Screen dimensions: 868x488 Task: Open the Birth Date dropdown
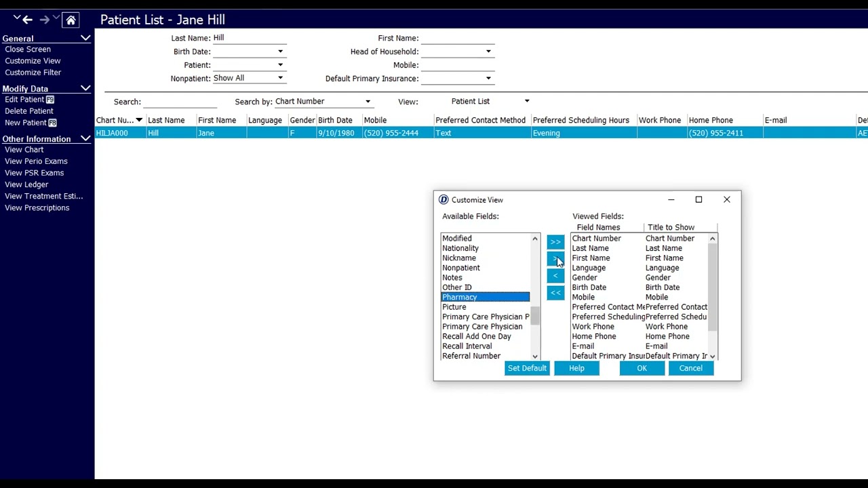280,52
